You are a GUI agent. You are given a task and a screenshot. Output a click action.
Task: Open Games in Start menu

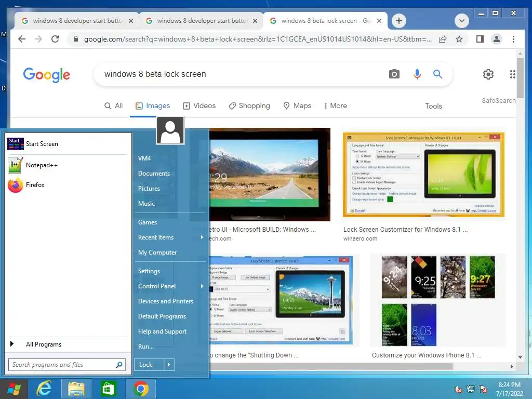click(x=147, y=222)
